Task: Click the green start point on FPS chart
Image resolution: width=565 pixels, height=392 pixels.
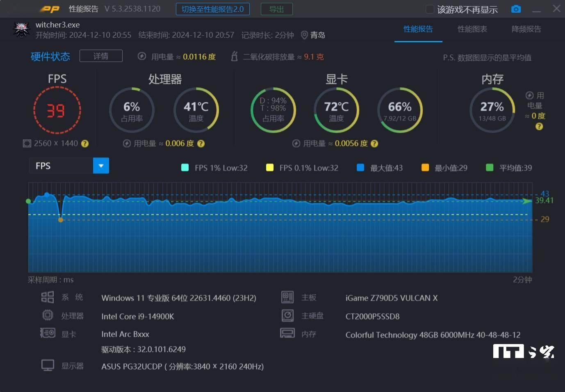Action: click(x=28, y=201)
